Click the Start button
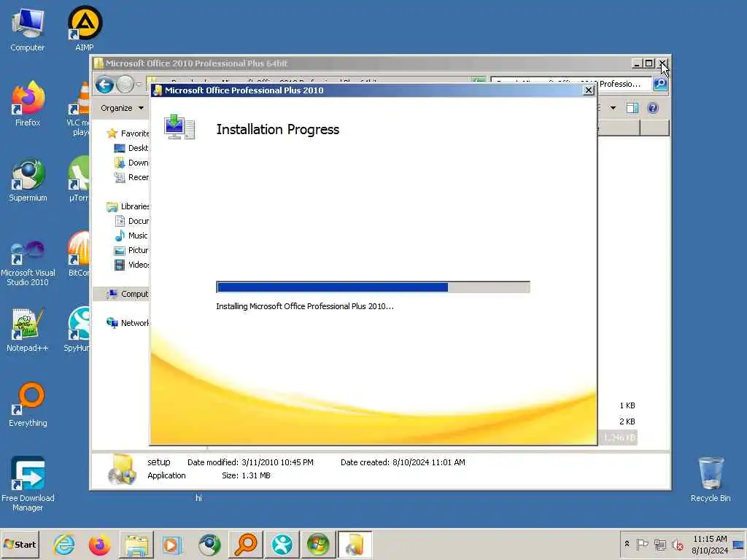747x560 pixels. point(20,544)
